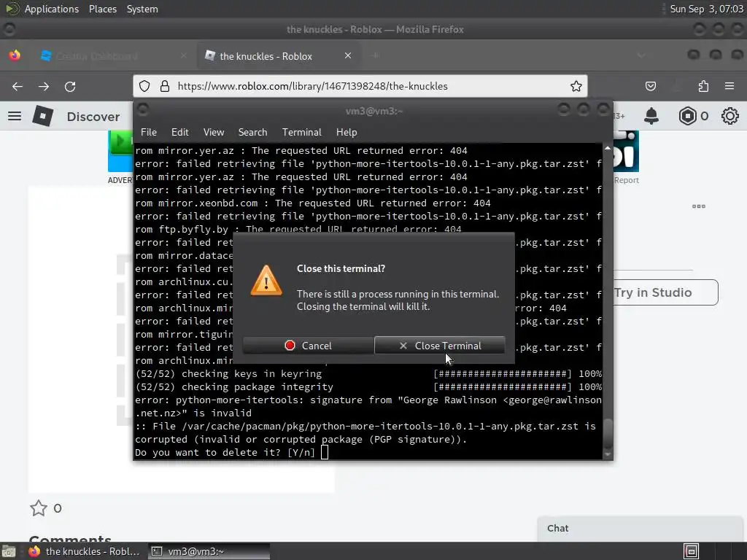Click show desktop icon in bottom panel
Screen dimensions: 747x560
pos(9,551)
